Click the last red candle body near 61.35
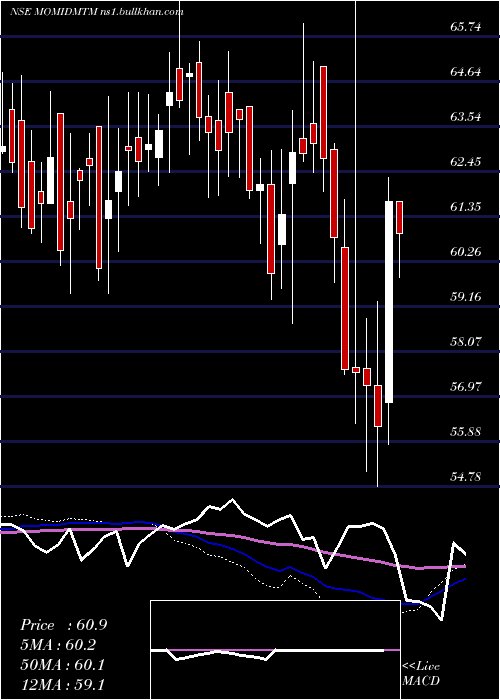 tap(400, 217)
